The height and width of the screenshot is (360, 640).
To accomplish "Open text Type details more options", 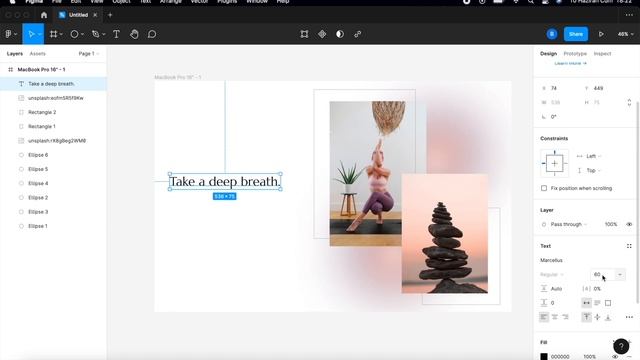I will (x=629, y=317).
